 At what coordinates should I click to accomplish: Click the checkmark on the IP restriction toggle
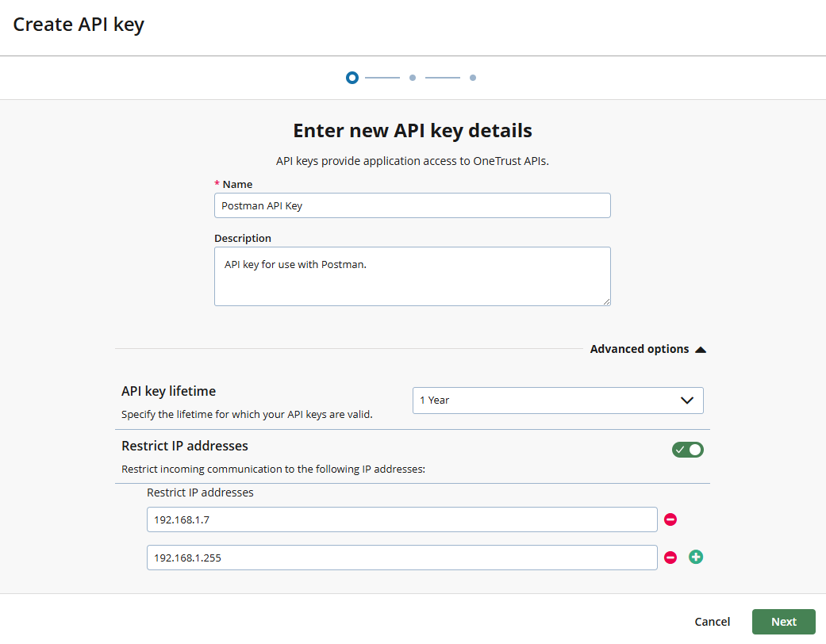[x=681, y=449]
